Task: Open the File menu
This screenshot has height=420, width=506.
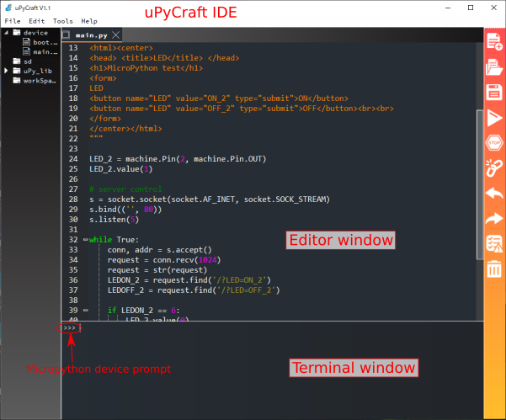Action: tap(13, 21)
